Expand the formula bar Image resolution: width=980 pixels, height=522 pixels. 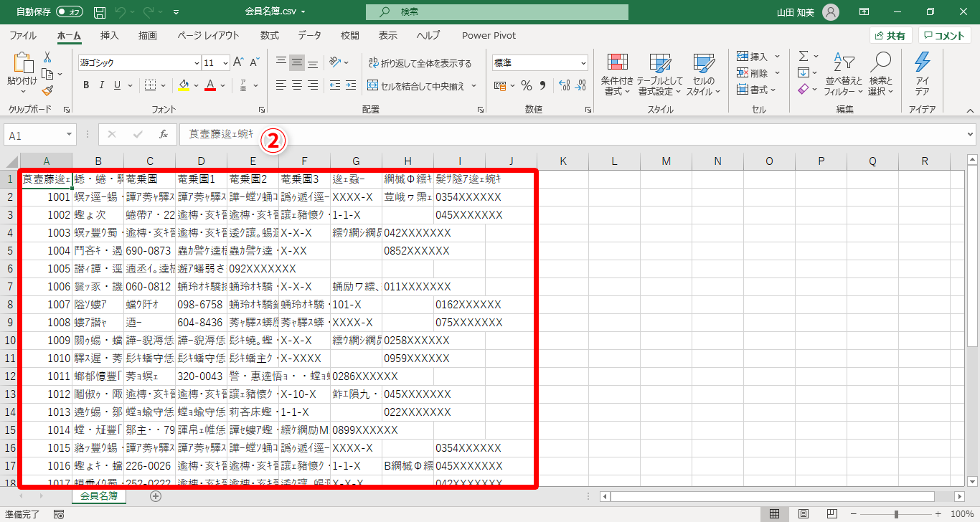point(971,134)
